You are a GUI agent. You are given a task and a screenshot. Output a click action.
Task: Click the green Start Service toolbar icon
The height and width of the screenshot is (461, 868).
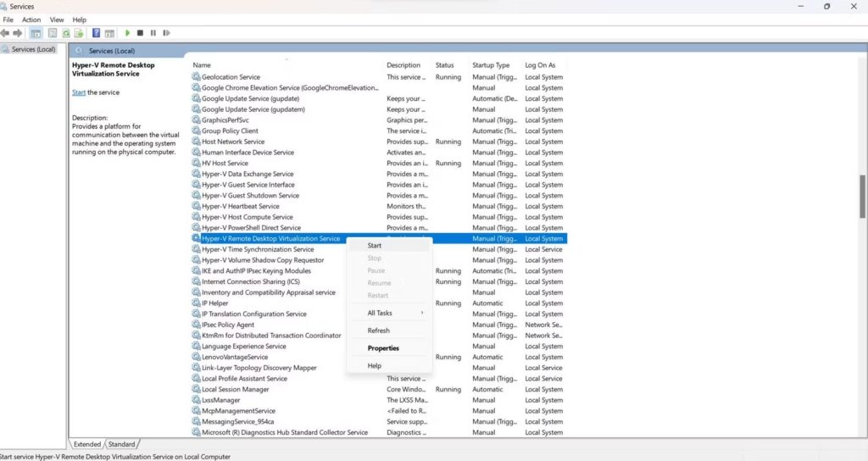coord(127,33)
